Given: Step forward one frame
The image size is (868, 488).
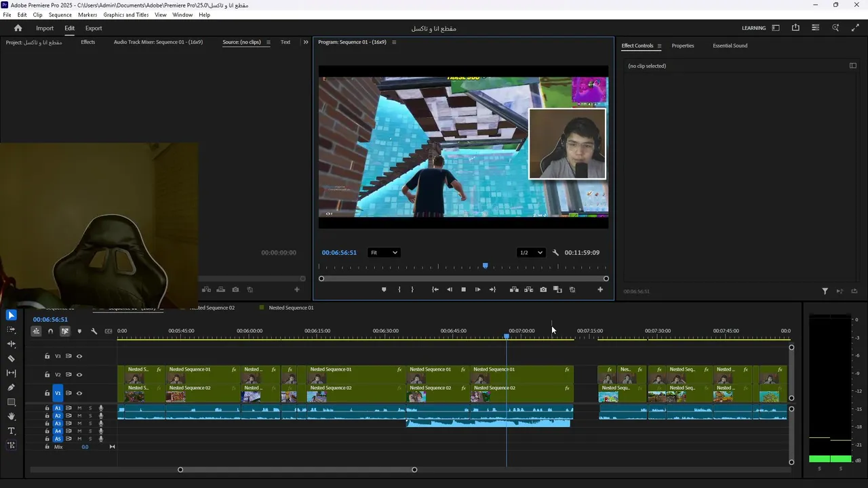Looking at the screenshot, I should pos(477,289).
